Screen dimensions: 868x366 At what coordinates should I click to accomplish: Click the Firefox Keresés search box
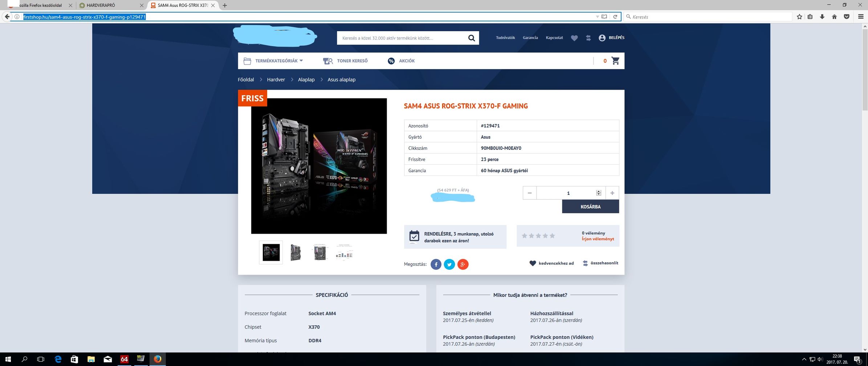click(708, 17)
